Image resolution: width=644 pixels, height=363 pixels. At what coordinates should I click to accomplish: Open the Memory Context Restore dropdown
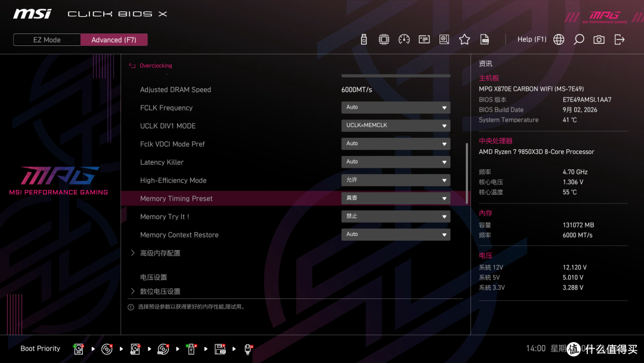pyautogui.click(x=395, y=234)
